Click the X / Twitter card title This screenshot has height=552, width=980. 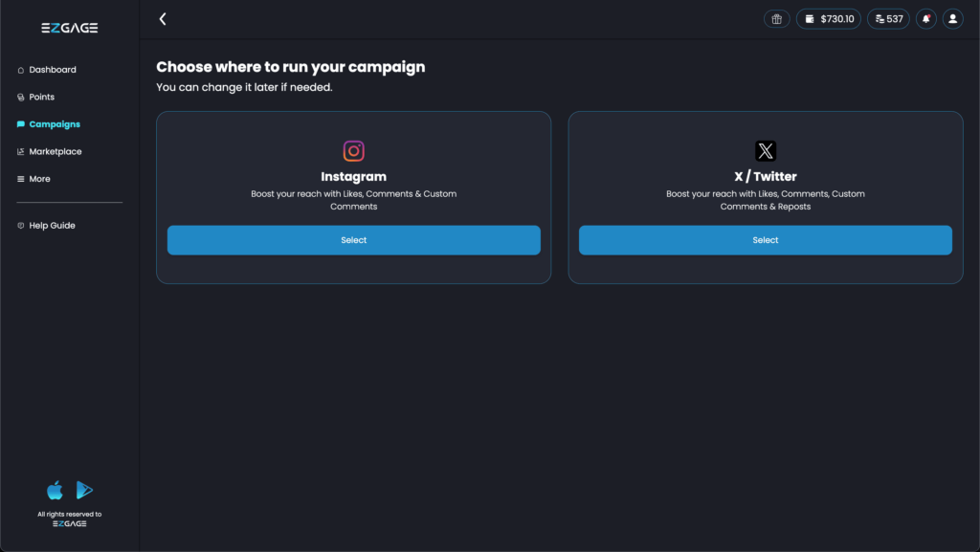point(766,177)
